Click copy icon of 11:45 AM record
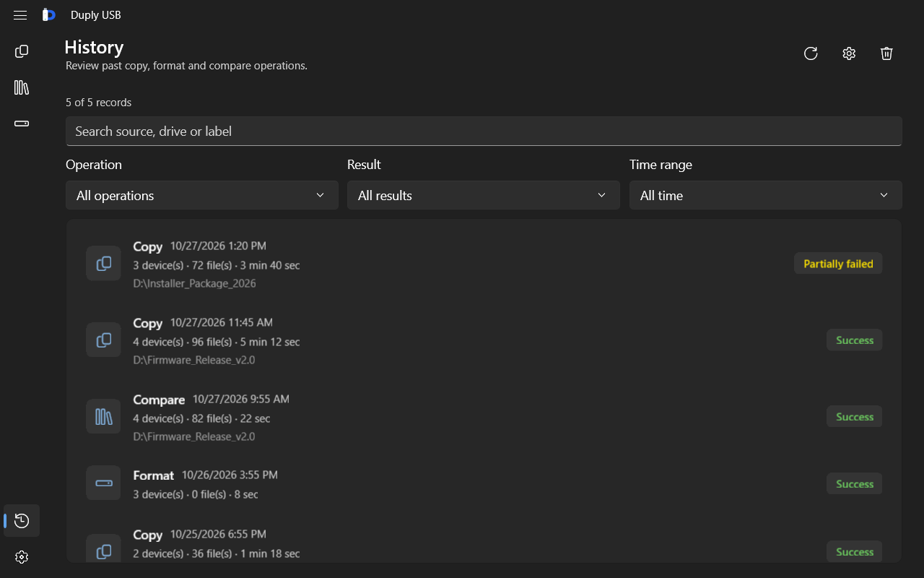Screen dimensions: 924x578 pos(103,340)
